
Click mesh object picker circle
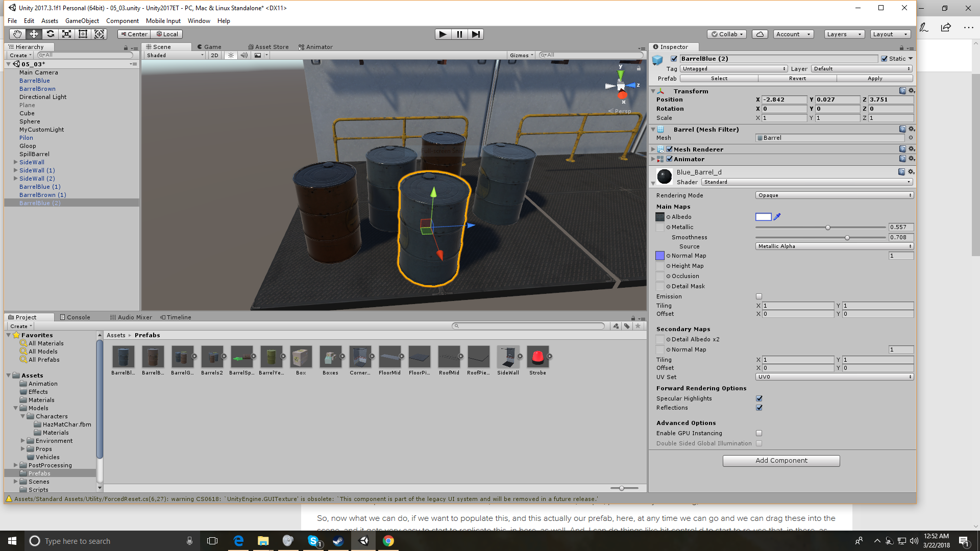click(x=911, y=138)
